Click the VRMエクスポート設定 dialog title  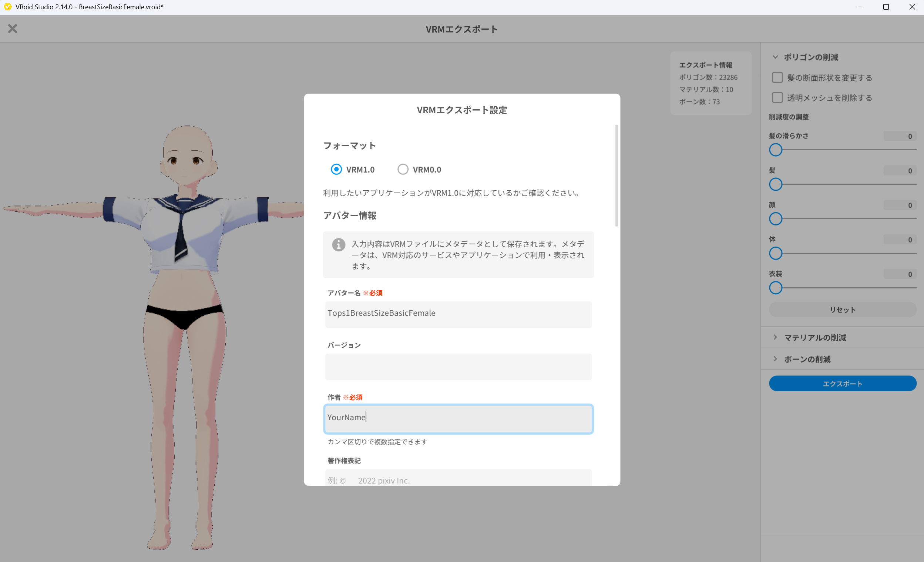pos(462,110)
